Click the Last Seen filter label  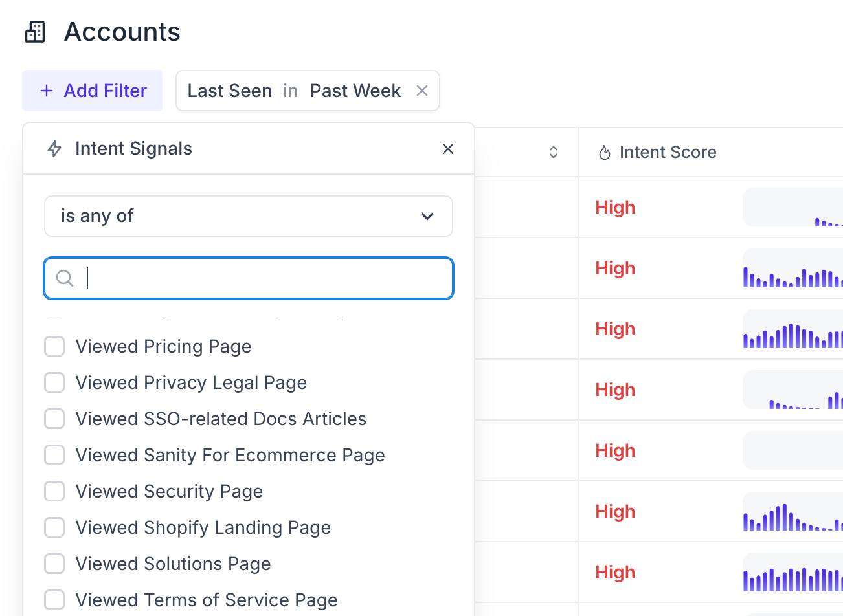click(x=230, y=91)
